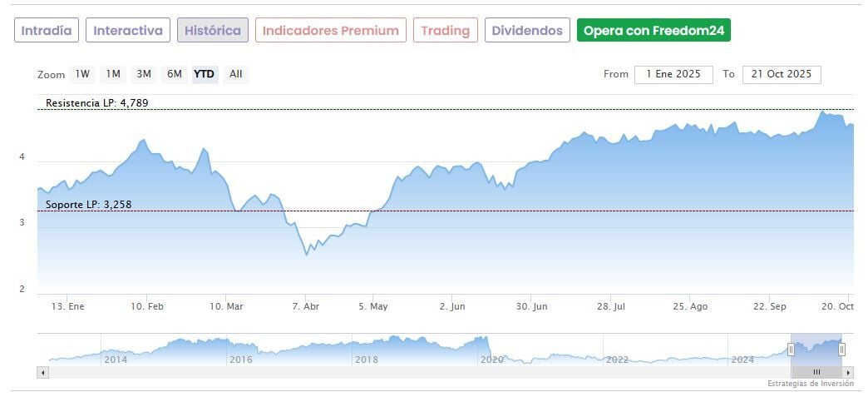Click the right navigator range handle
Viewport: 868px width, 397px height.
pyautogui.click(x=841, y=350)
